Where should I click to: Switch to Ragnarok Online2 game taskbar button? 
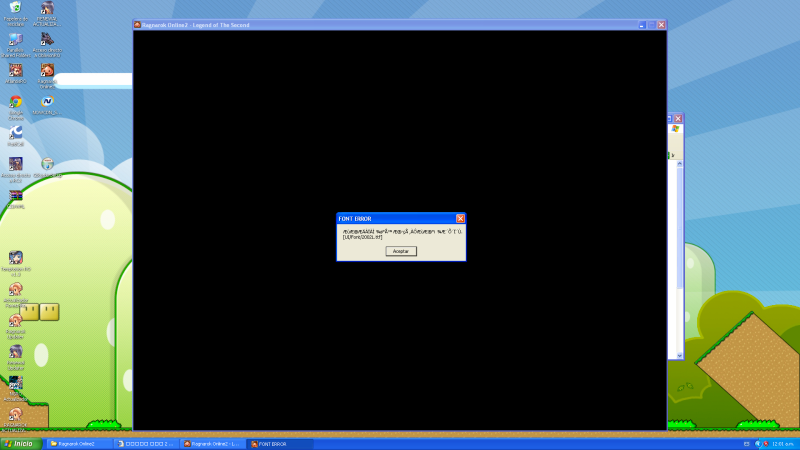[212, 444]
